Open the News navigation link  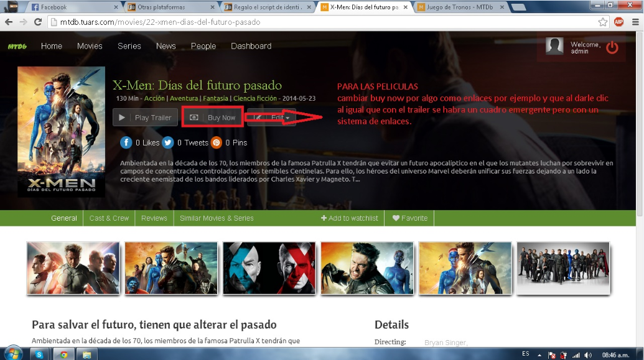(166, 46)
